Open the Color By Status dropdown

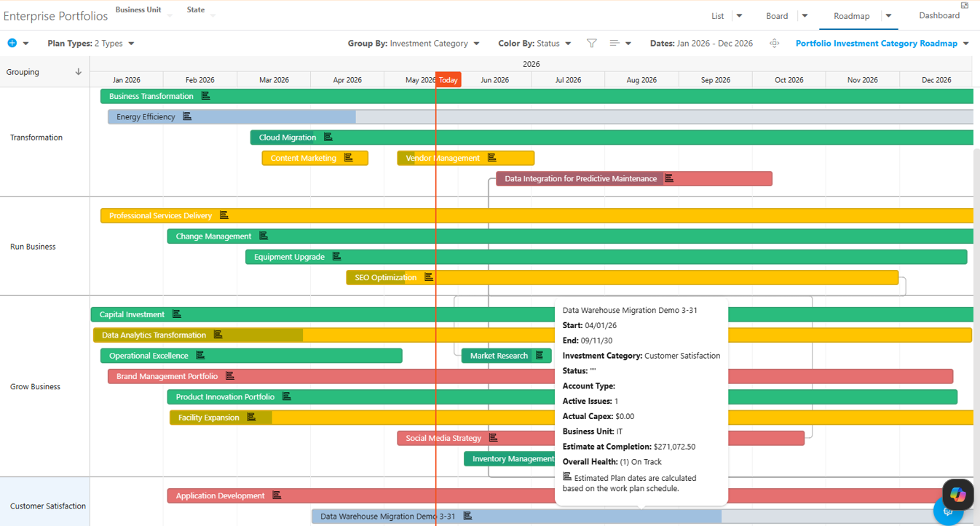coord(534,44)
